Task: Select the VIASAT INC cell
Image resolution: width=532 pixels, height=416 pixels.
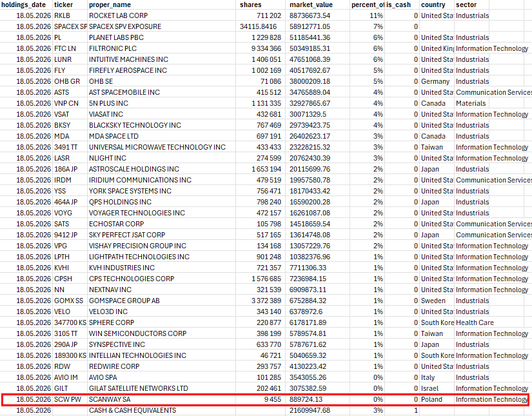Action: pyautogui.click(x=161, y=114)
